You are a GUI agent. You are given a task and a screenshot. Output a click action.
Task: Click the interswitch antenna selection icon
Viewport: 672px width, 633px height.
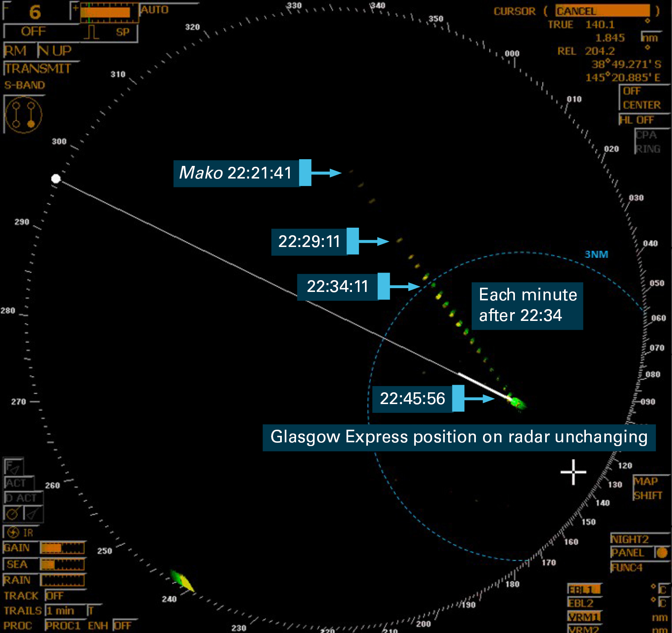point(24,114)
